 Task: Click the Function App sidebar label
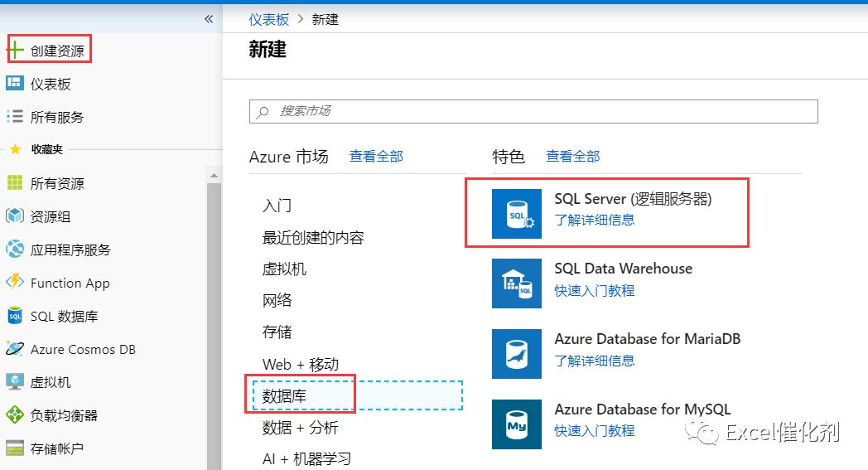pyautogui.click(x=70, y=283)
